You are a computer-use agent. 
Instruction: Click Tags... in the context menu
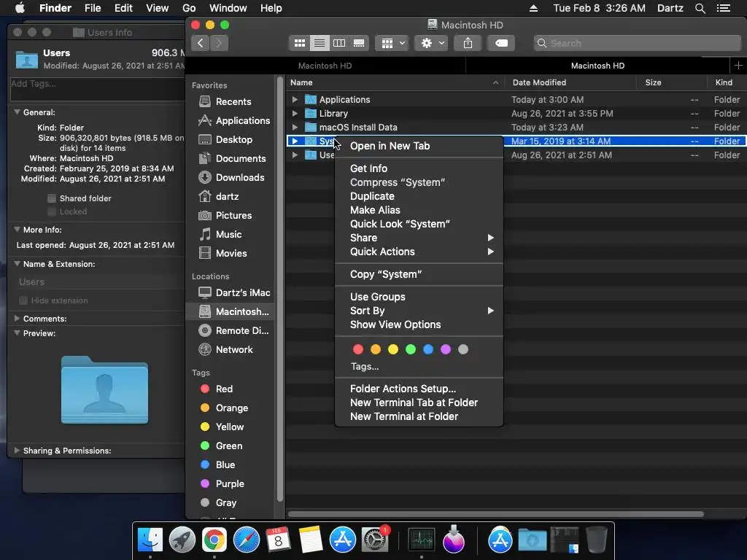[365, 367]
